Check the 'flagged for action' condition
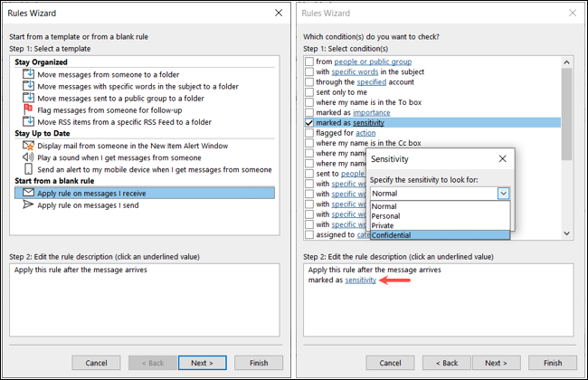Viewport: 588px width, 380px height. pos(309,133)
